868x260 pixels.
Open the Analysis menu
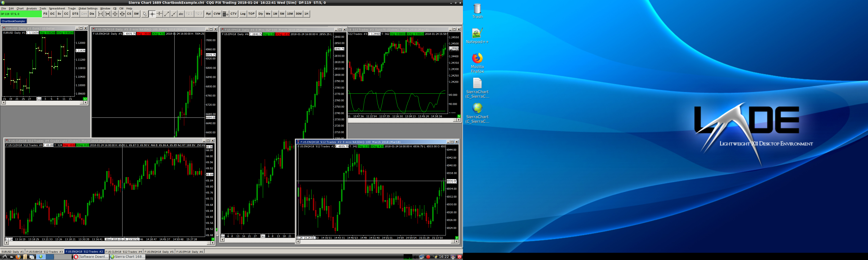tap(31, 8)
